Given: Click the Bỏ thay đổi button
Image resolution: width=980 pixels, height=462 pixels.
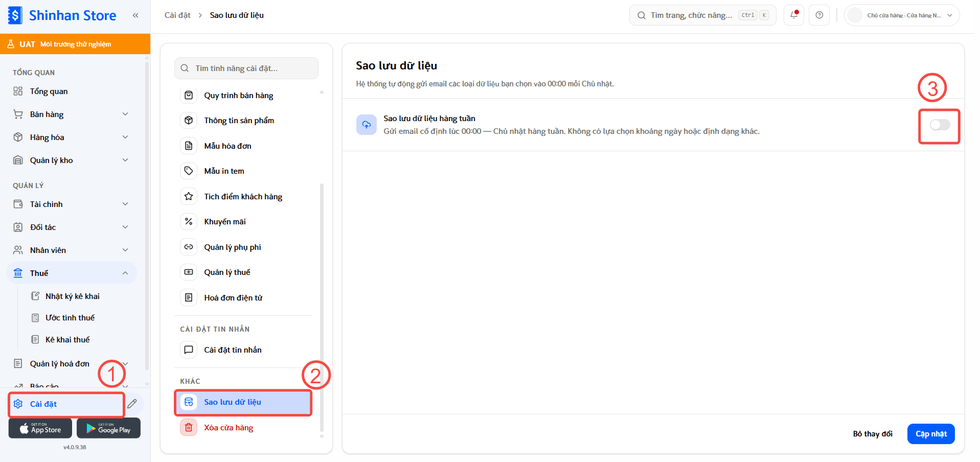Looking at the screenshot, I should (873, 434).
